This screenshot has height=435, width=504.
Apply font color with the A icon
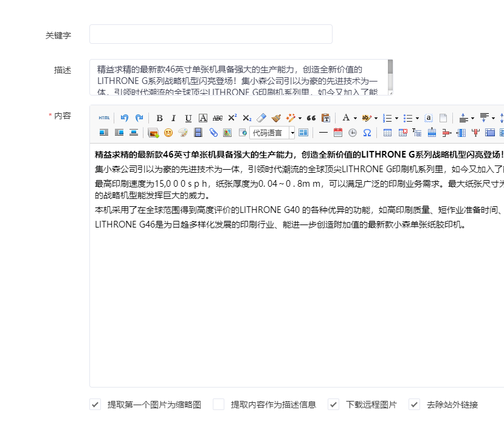click(346, 118)
